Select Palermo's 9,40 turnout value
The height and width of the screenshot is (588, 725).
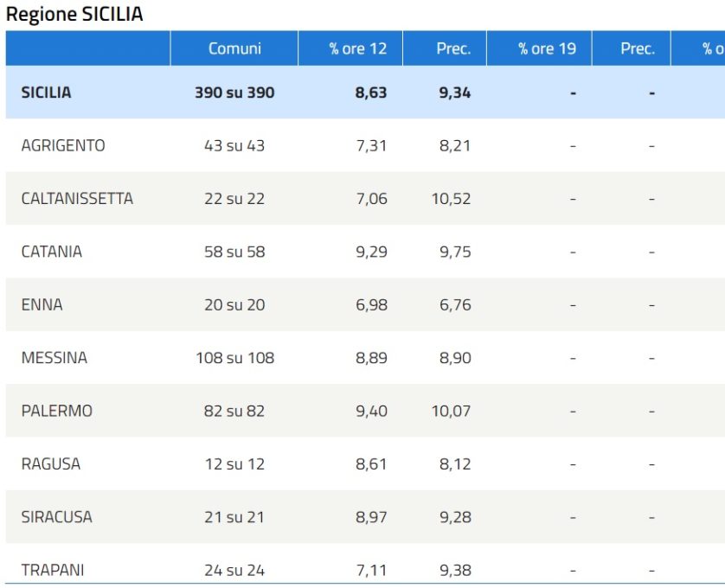click(371, 411)
